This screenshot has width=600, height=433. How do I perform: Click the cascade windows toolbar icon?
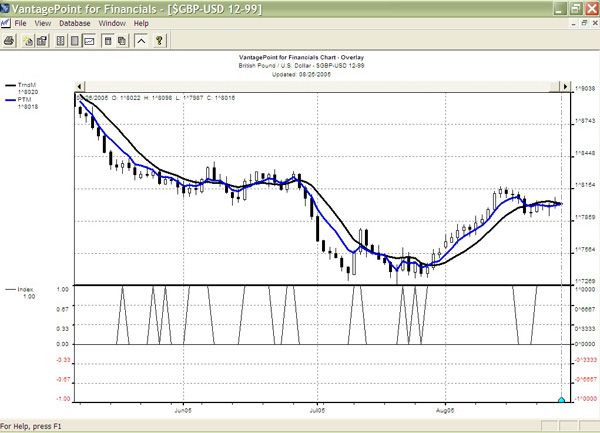tap(122, 41)
